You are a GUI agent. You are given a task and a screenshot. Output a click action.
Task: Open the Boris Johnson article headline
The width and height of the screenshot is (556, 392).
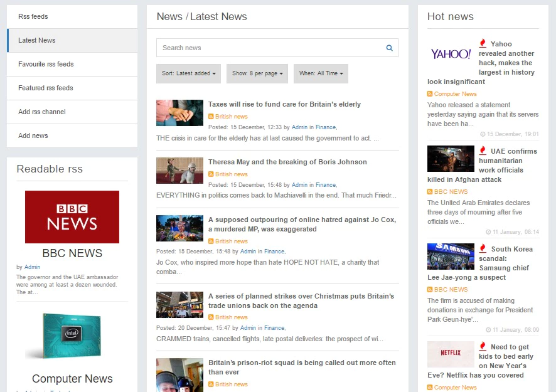click(x=287, y=162)
